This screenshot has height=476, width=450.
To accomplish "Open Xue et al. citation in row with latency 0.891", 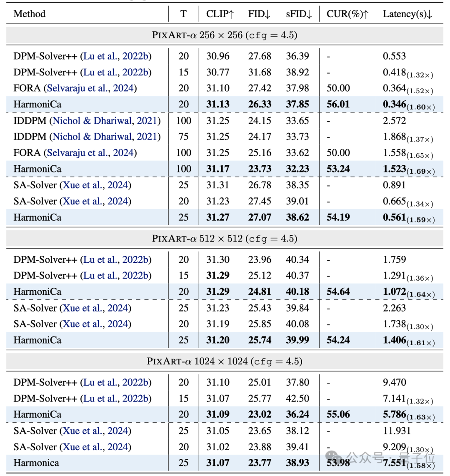I will click(x=96, y=185).
